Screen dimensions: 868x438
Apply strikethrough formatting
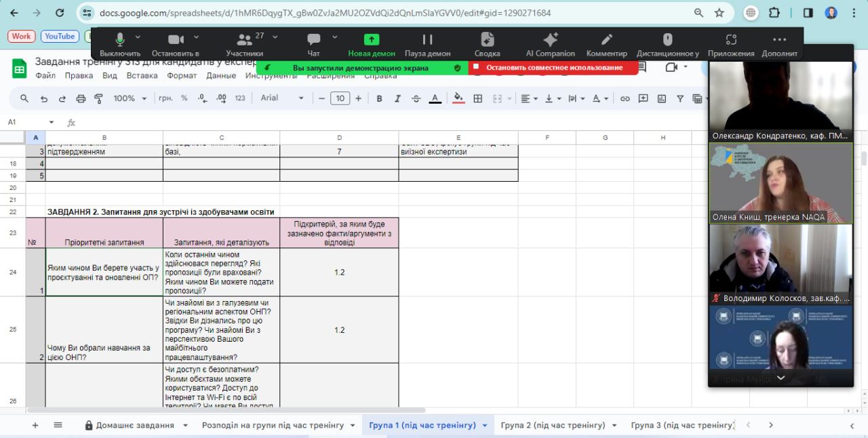pyautogui.click(x=416, y=98)
